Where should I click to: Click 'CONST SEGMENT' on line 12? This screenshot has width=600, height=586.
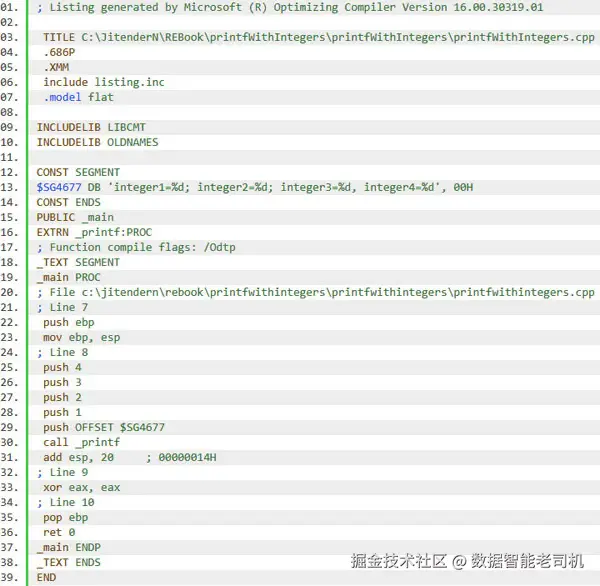[78, 172]
